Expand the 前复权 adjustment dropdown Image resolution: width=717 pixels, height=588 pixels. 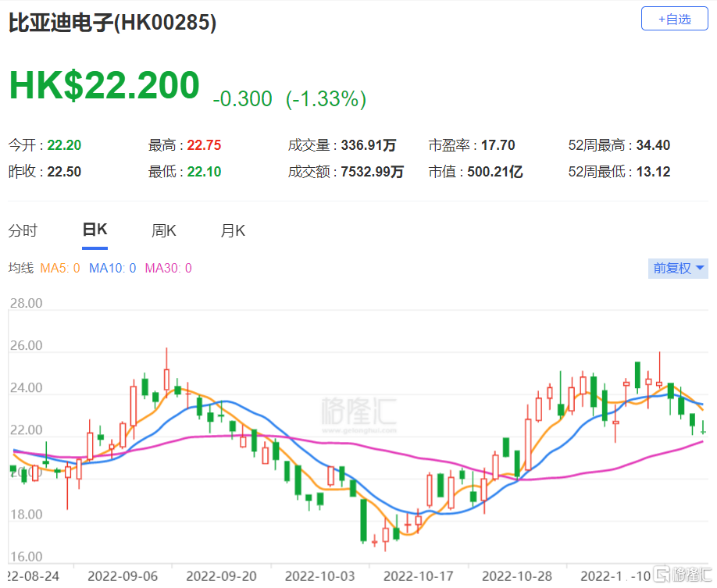coord(678,269)
